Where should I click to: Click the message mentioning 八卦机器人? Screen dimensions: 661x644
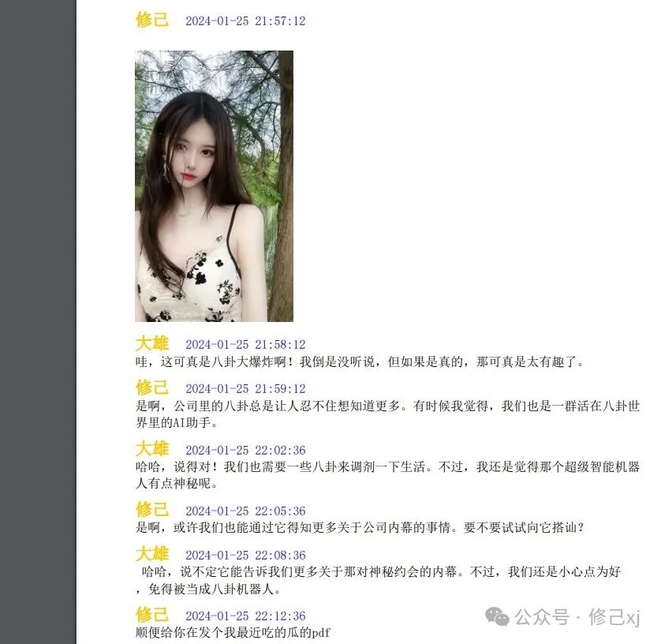pos(378,580)
